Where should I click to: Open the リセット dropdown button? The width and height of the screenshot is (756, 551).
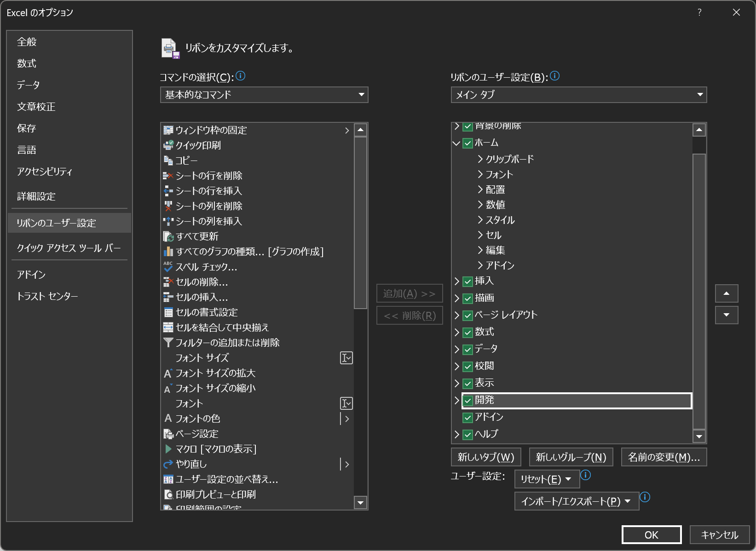(547, 479)
